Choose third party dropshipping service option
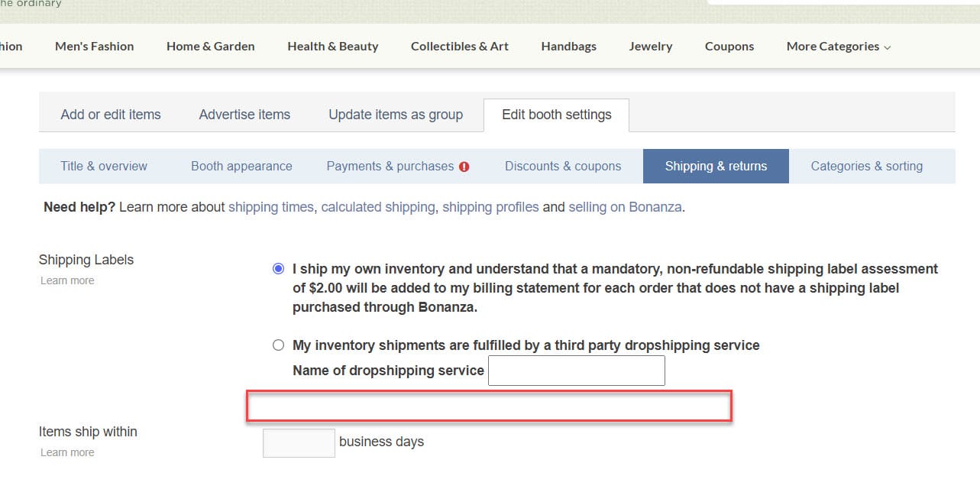Viewport: 980px width, 489px height. [278, 345]
